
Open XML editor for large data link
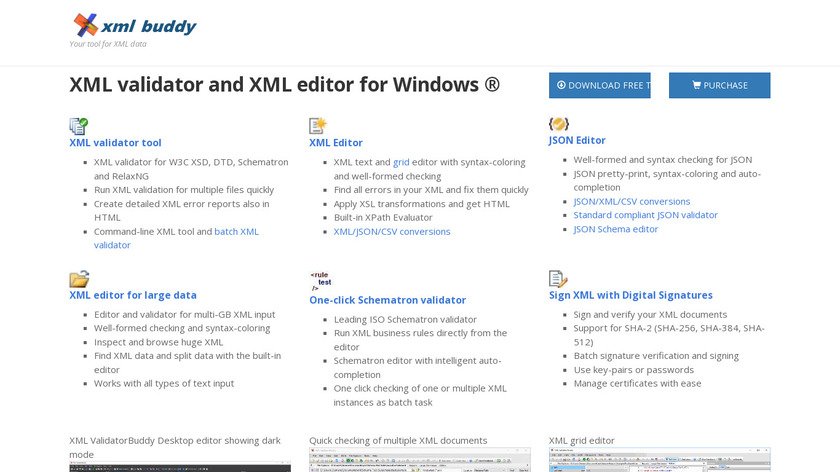[x=133, y=295]
